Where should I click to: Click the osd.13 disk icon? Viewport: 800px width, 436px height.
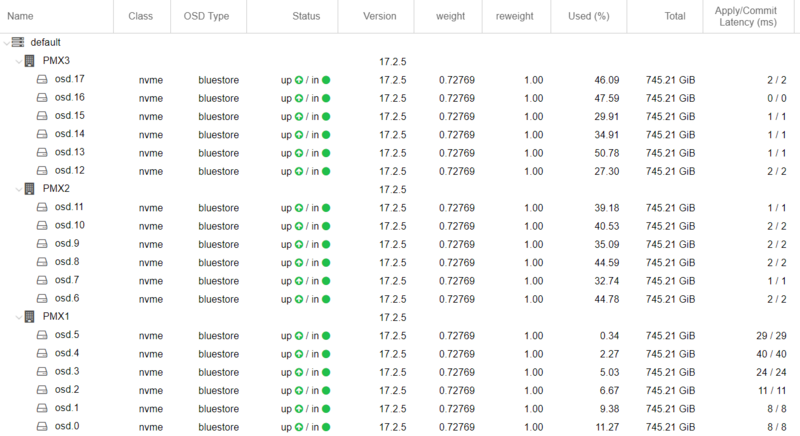coord(42,152)
